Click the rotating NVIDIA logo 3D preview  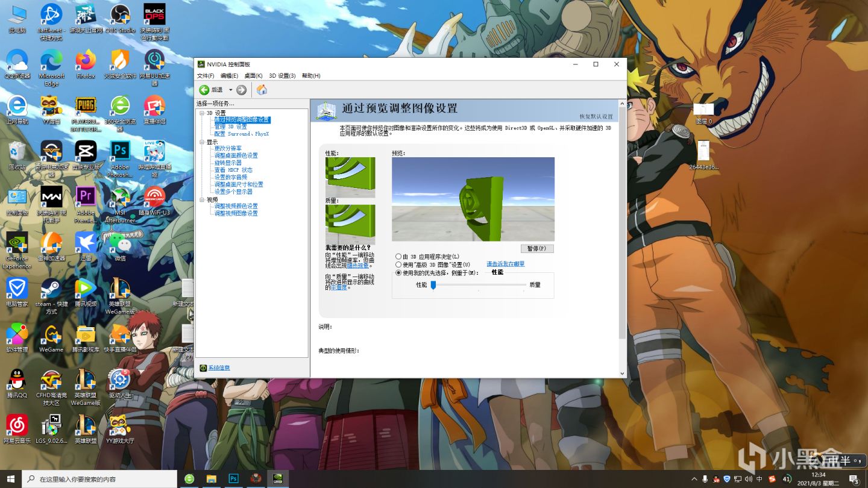pyautogui.click(x=473, y=199)
